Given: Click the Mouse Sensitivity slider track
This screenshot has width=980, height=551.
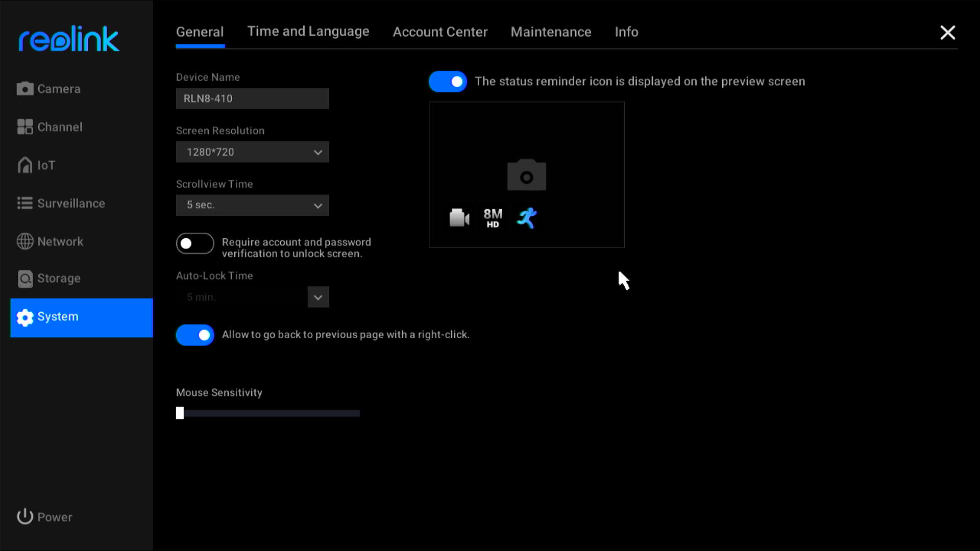Looking at the screenshot, I should (268, 413).
